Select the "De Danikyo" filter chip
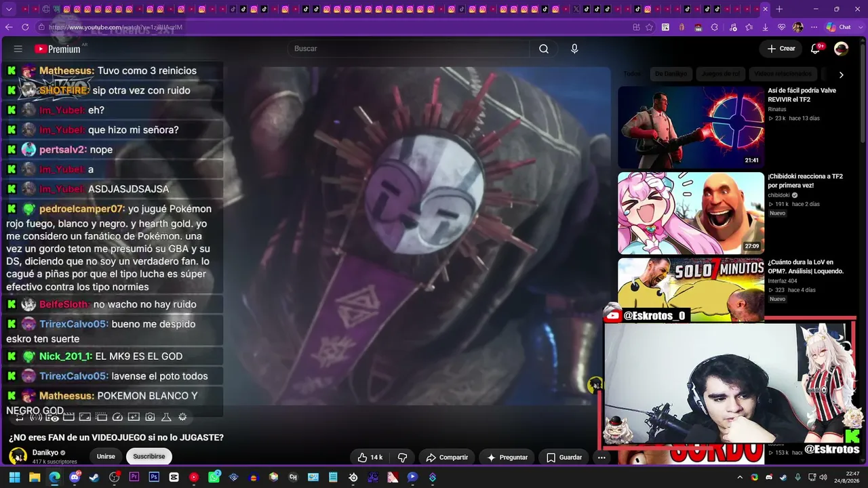 point(670,74)
